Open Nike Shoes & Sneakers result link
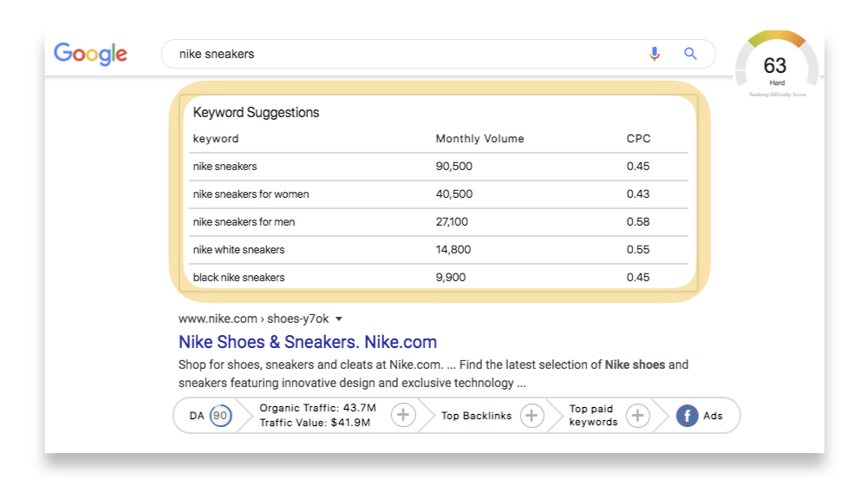Image resolution: width=868 pixels, height=493 pixels. pos(307,342)
